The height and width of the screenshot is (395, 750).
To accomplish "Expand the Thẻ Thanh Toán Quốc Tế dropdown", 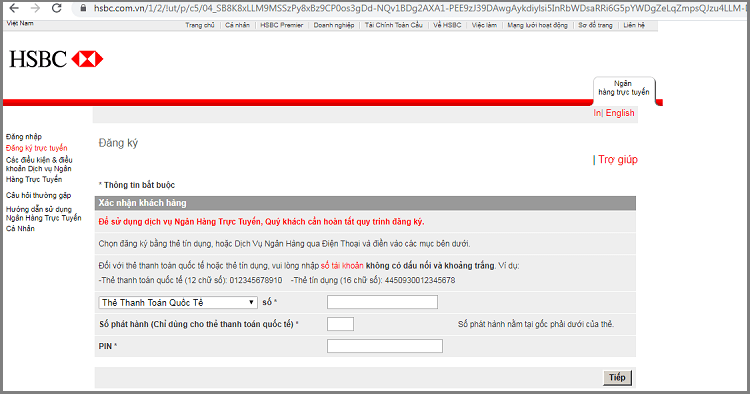I will [x=178, y=302].
